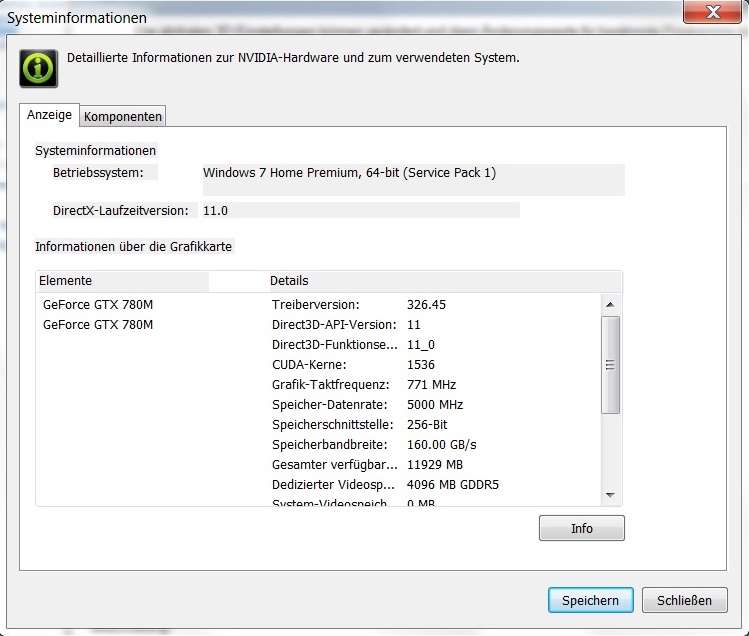Click the Systeminformationen group heading

[96, 151]
